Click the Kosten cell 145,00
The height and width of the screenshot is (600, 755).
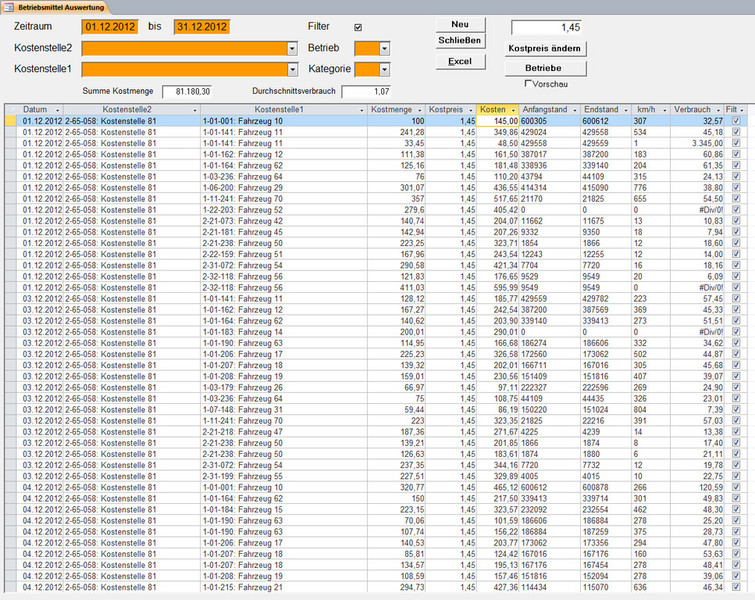497,121
